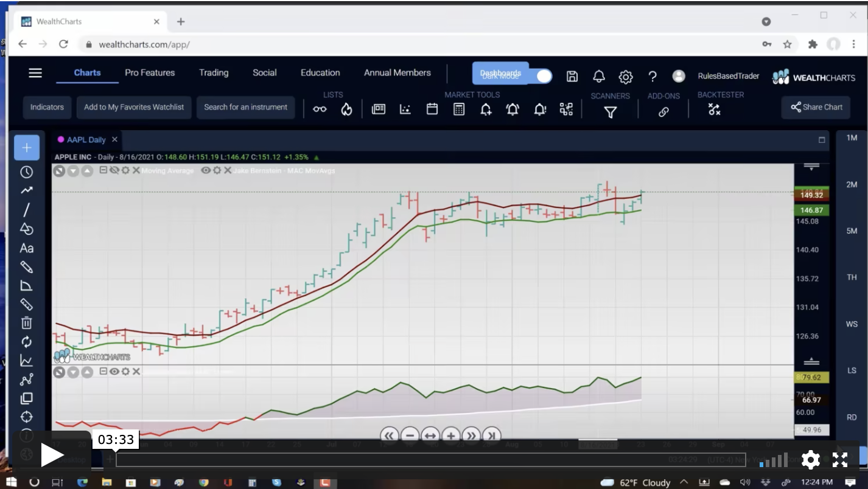Viewport: 868px width, 489px height.
Task: Select the 5M timeframe
Action: click(852, 231)
